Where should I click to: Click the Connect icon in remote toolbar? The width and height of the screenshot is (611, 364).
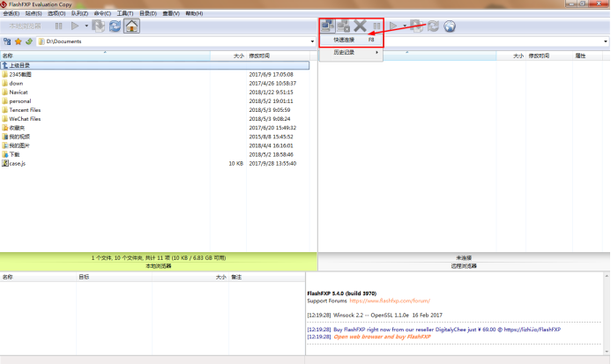point(327,26)
